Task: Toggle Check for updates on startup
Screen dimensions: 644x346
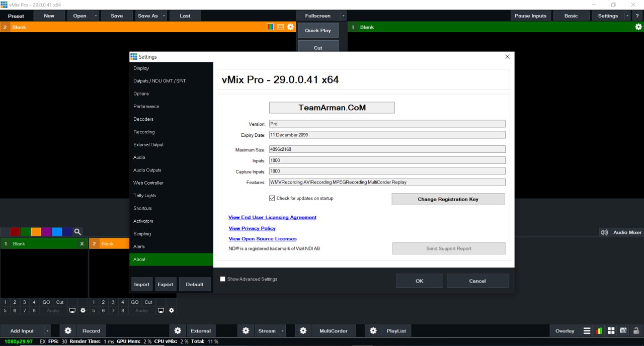Action: 272,198
